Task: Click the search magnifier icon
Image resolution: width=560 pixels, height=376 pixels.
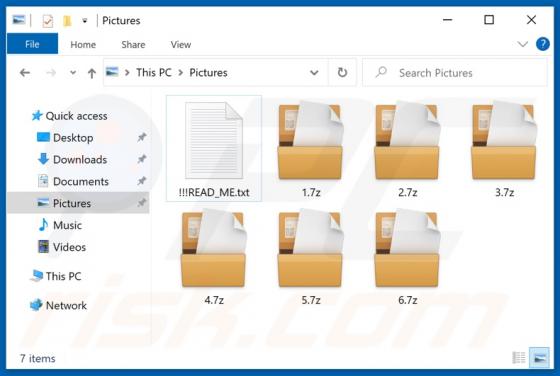Action: (381, 72)
